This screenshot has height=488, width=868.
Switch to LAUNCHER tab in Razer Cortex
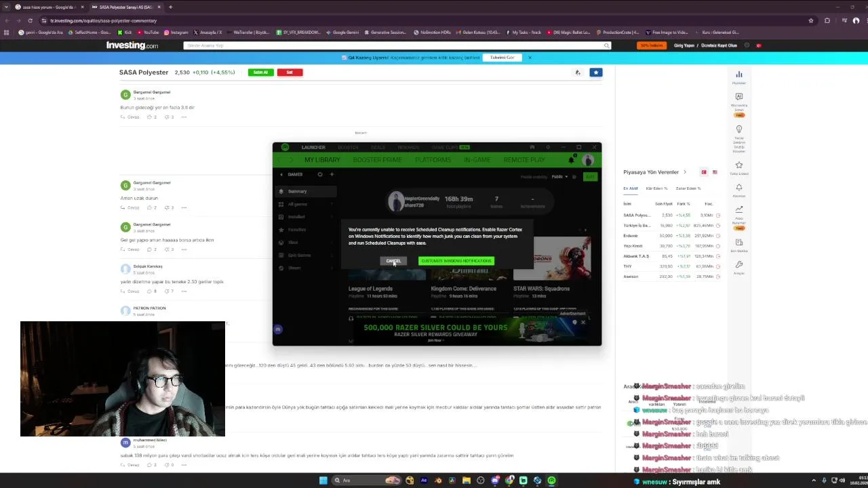point(313,147)
